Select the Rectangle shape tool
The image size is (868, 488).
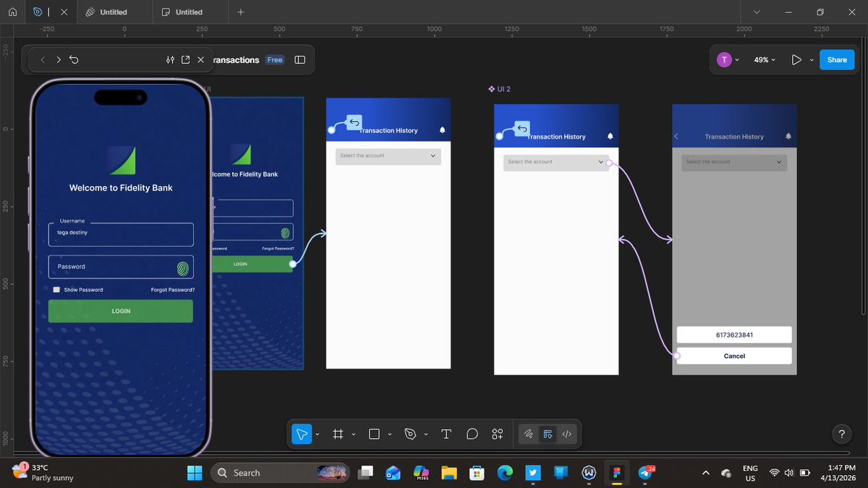[374, 434]
